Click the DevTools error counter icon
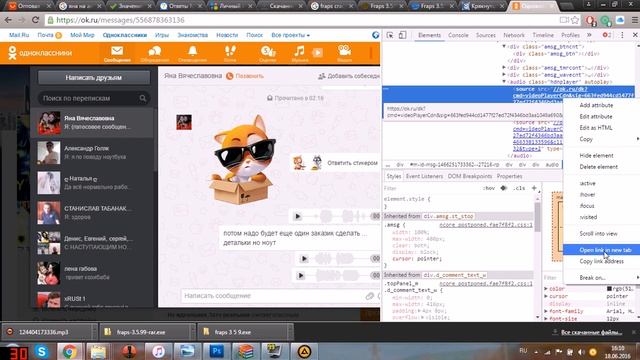The height and width of the screenshot is (360, 640). pyautogui.click(x=607, y=35)
